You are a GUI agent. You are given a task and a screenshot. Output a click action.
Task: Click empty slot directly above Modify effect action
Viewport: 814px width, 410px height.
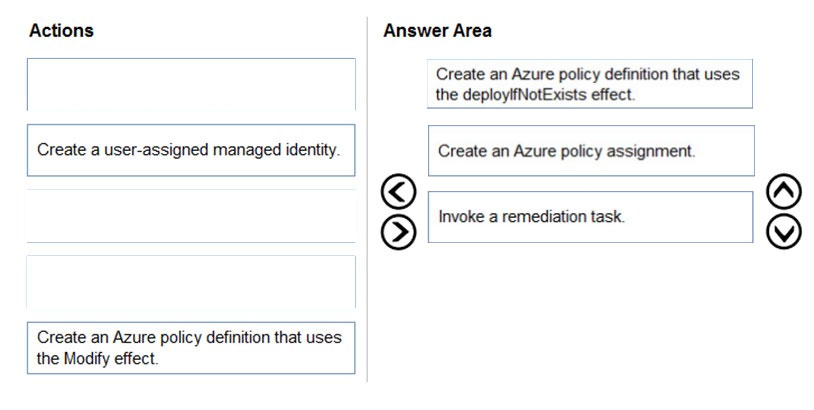coord(191,282)
